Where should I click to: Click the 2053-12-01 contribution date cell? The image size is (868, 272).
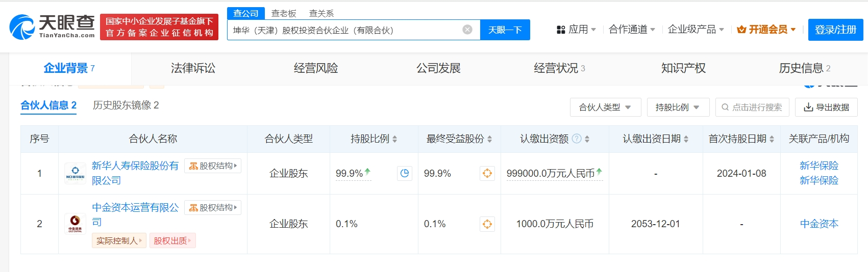click(655, 224)
